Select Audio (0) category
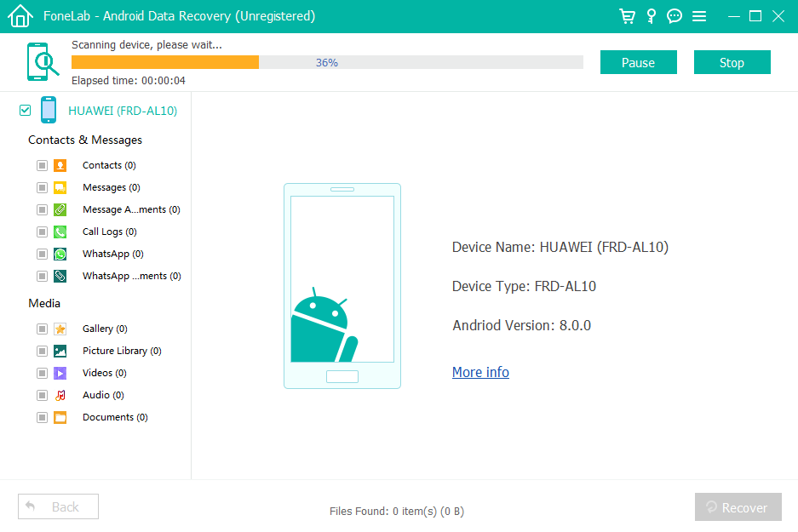The width and height of the screenshot is (798, 532). (x=103, y=395)
